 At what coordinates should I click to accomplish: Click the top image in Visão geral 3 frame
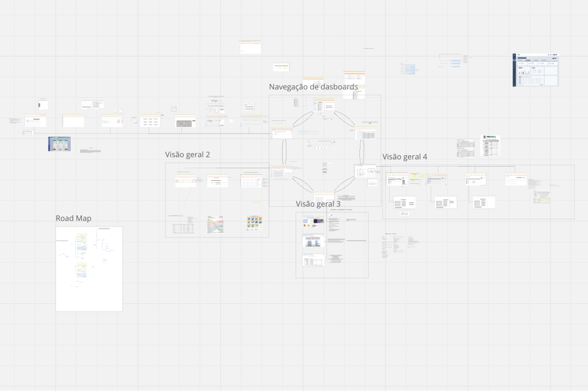pos(313,222)
